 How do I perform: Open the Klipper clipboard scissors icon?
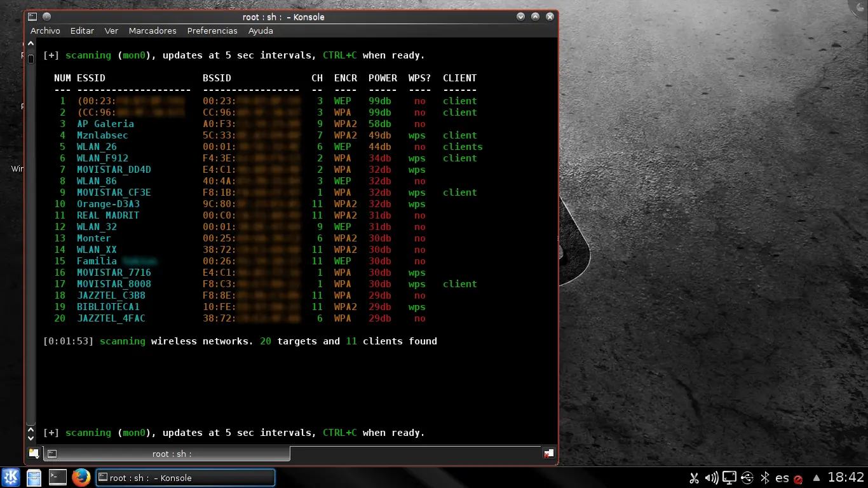694,478
